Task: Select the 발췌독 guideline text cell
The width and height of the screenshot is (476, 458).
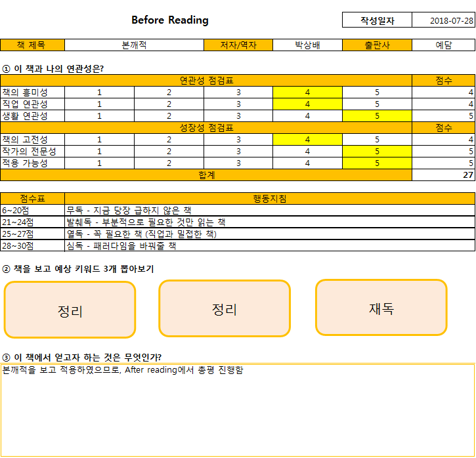Action: click(x=270, y=222)
